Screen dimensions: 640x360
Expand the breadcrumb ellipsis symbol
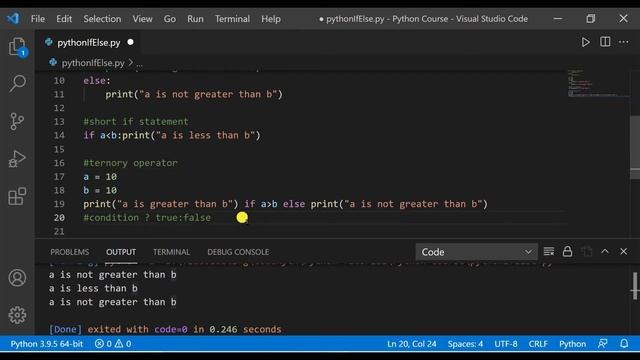140,63
